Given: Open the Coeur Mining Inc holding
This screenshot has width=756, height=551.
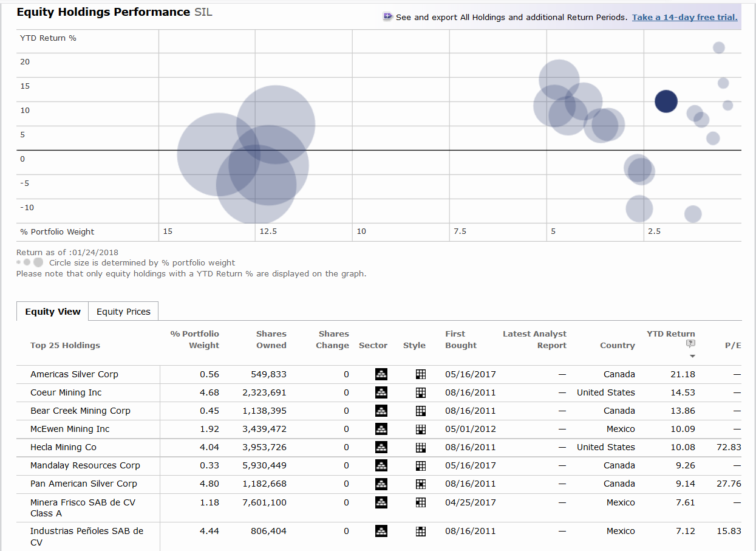Looking at the screenshot, I should [66, 392].
